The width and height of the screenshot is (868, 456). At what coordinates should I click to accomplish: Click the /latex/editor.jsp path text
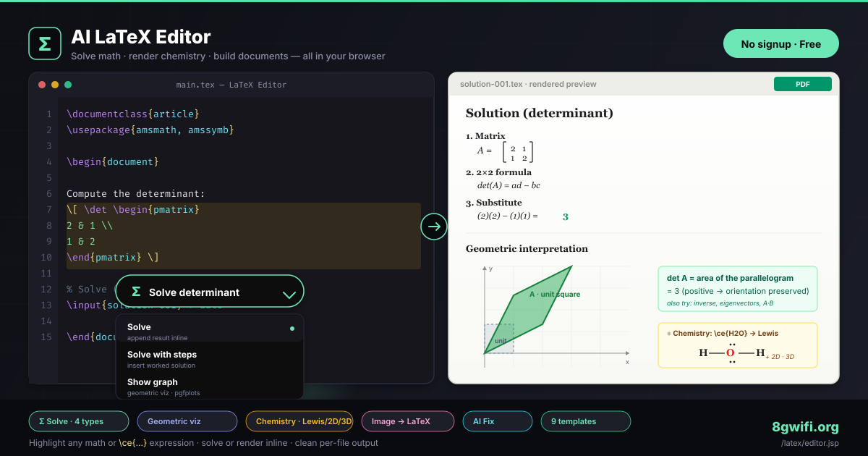point(810,443)
